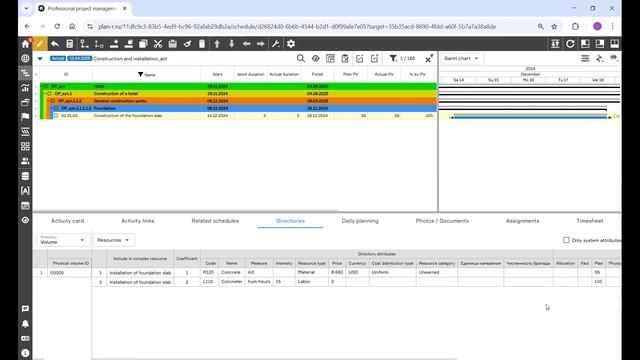Switch to the Related schedules tab
640x360 pixels.
click(215, 221)
